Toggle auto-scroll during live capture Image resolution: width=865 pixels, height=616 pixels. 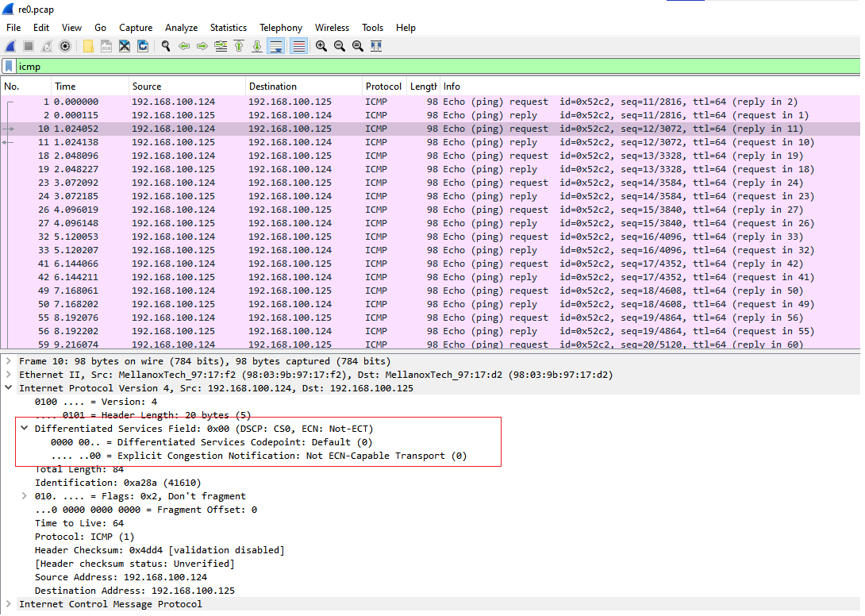[x=275, y=46]
